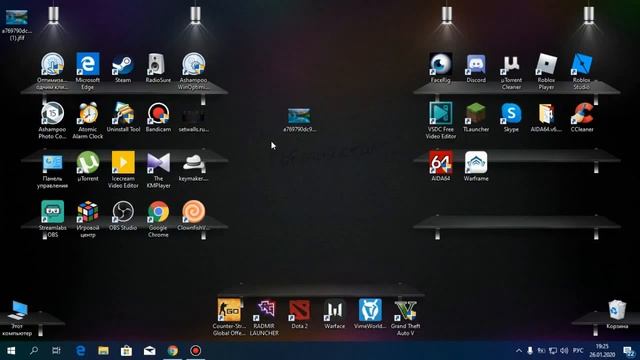Open the Windows Start menu
This screenshot has width=640, height=360.
click(11, 351)
